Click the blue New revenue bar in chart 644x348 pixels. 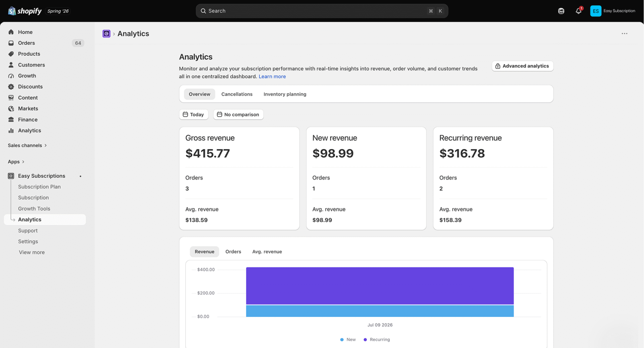click(380, 311)
